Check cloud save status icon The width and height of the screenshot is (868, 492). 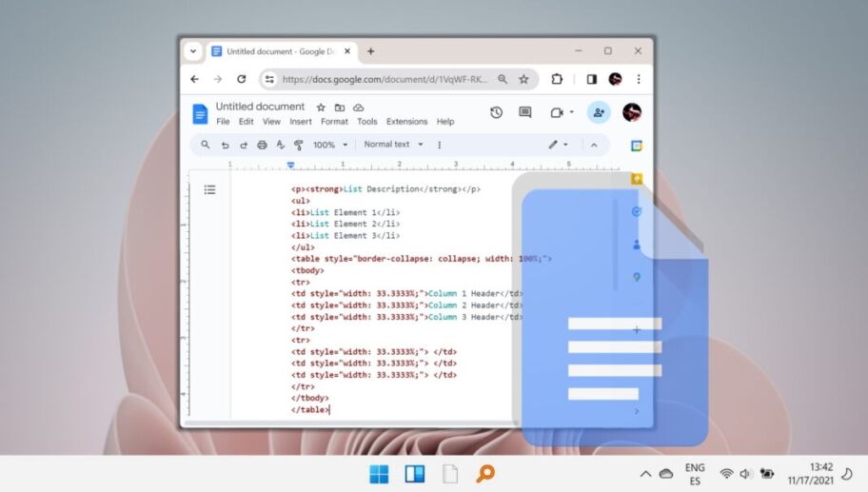click(358, 108)
